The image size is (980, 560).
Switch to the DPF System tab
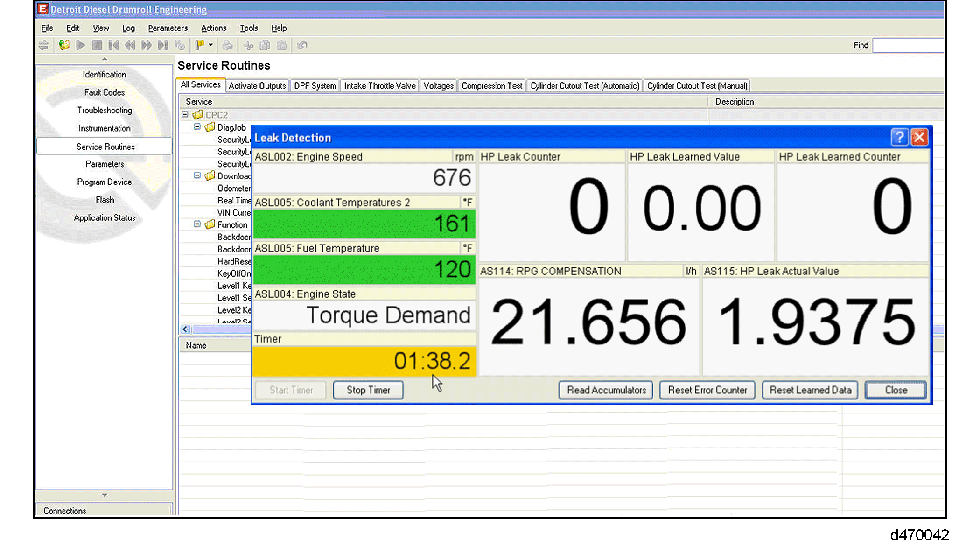pos(315,86)
